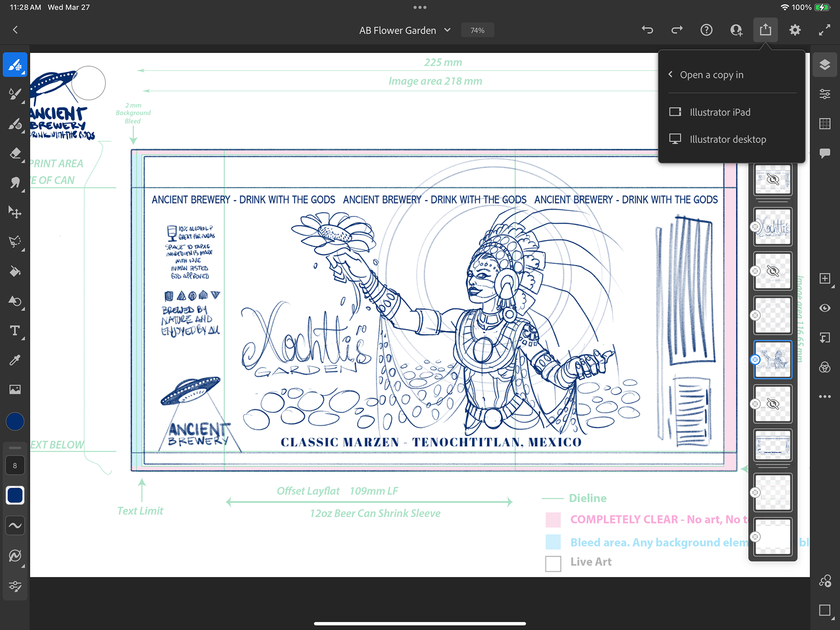Redo the last action
Screen dimensions: 840x630
[x=677, y=30]
